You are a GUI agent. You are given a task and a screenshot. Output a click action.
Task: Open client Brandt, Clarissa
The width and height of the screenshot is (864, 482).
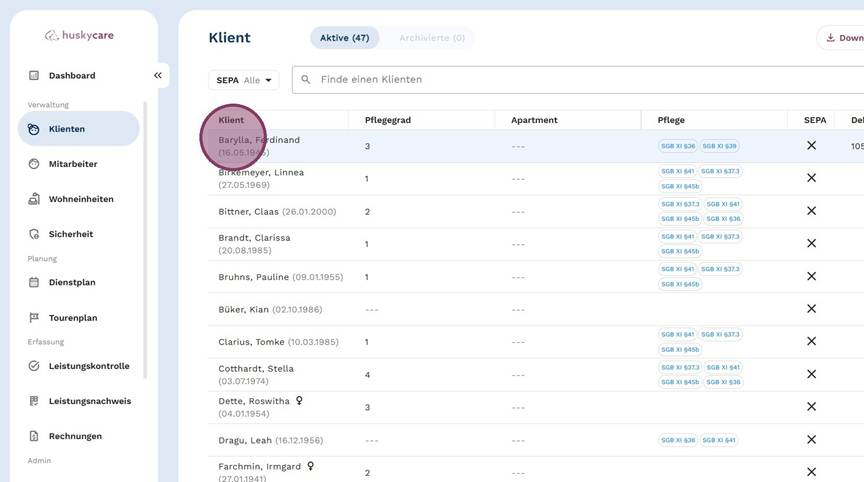click(255, 244)
